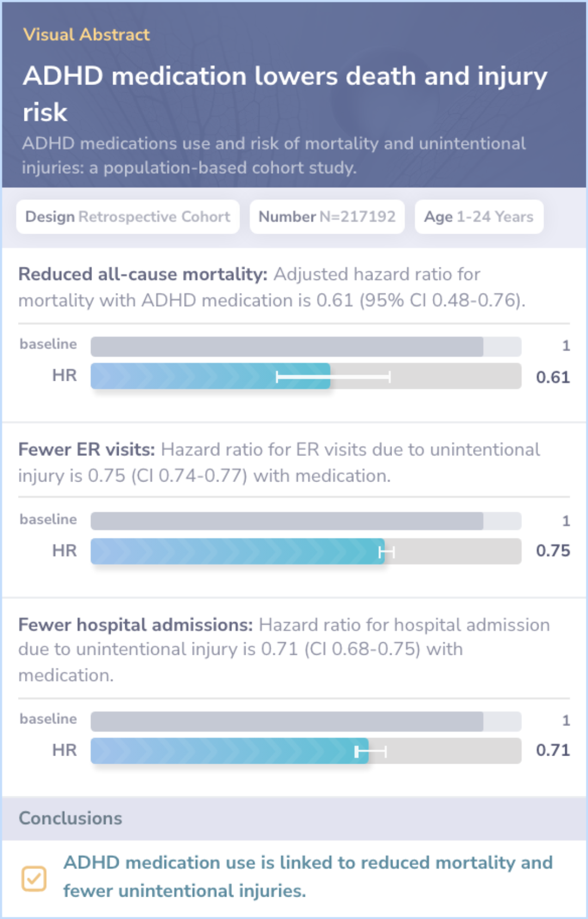The height and width of the screenshot is (919, 588).
Task: Click the ER visits HR bar
Action: (237, 551)
